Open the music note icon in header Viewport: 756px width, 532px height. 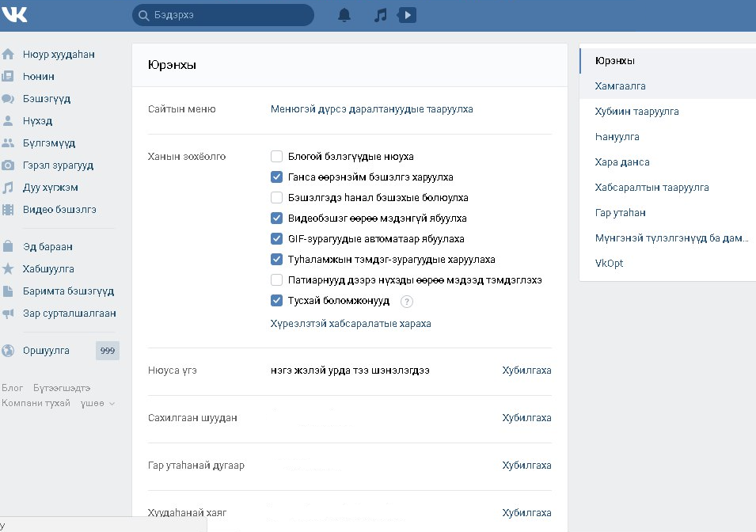coord(381,15)
